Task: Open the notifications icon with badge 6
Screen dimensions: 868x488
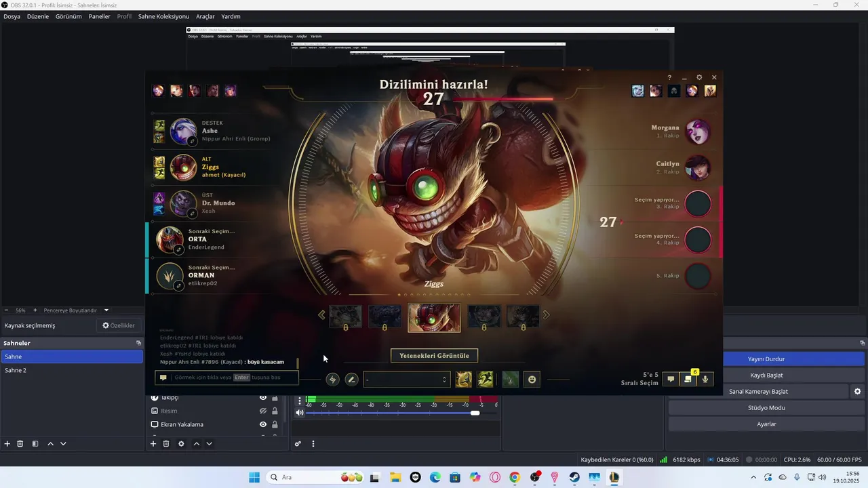Action: click(x=688, y=380)
